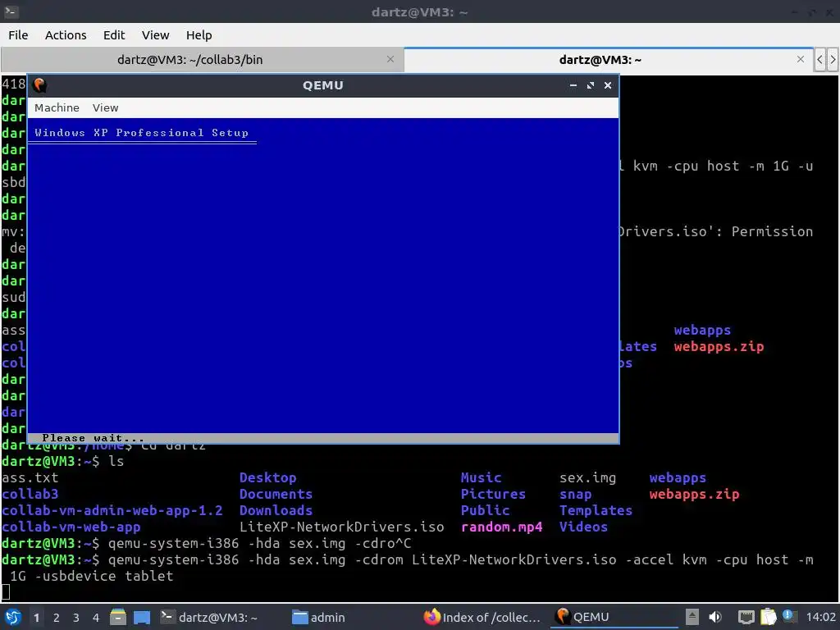
Task: Click the random.mp4 file name
Action: (x=501, y=527)
